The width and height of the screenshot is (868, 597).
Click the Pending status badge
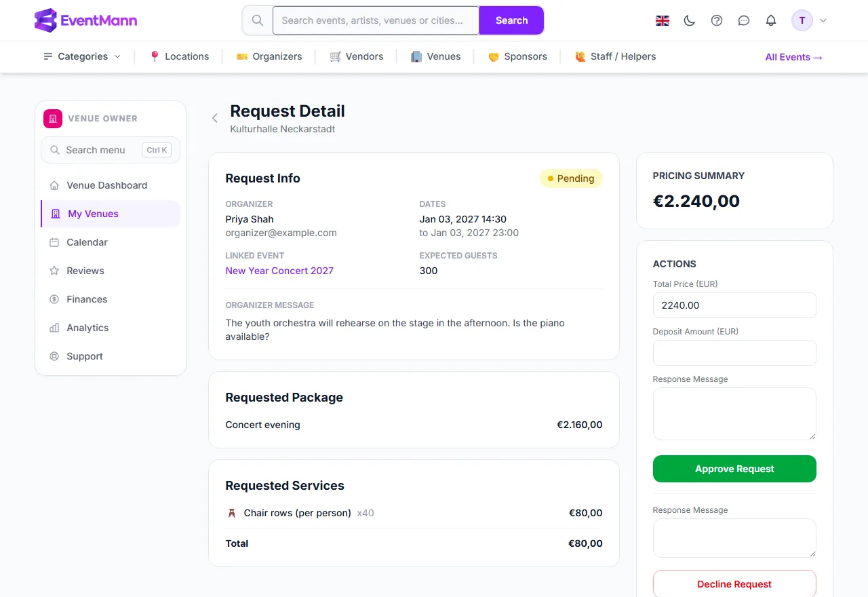tap(571, 178)
